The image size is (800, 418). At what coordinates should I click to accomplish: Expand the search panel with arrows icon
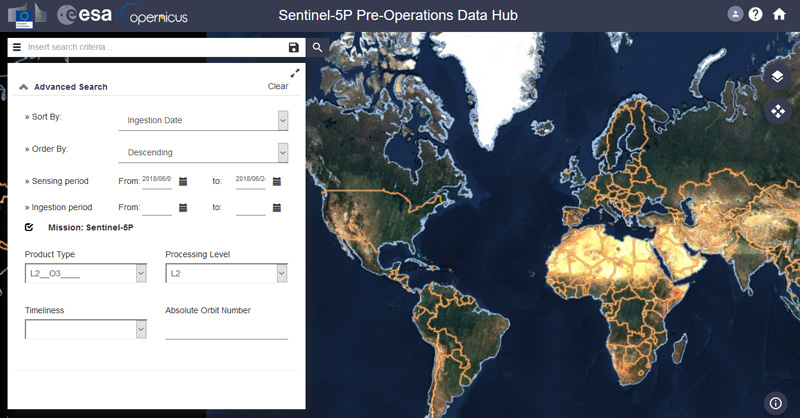pyautogui.click(x=295, y=73)
